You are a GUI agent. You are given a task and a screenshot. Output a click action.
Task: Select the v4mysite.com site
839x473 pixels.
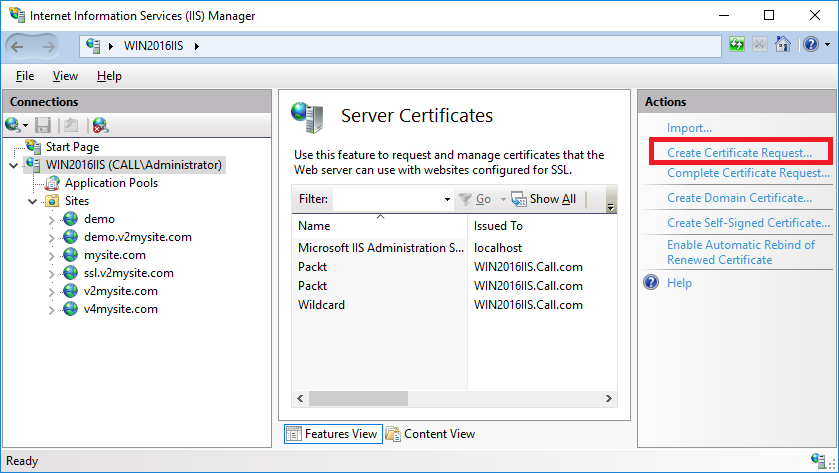click(x=120, y=309)
